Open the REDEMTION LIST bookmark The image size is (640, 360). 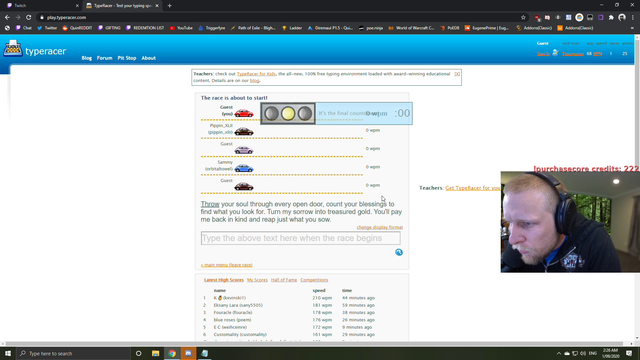click(x=145, y=28)
